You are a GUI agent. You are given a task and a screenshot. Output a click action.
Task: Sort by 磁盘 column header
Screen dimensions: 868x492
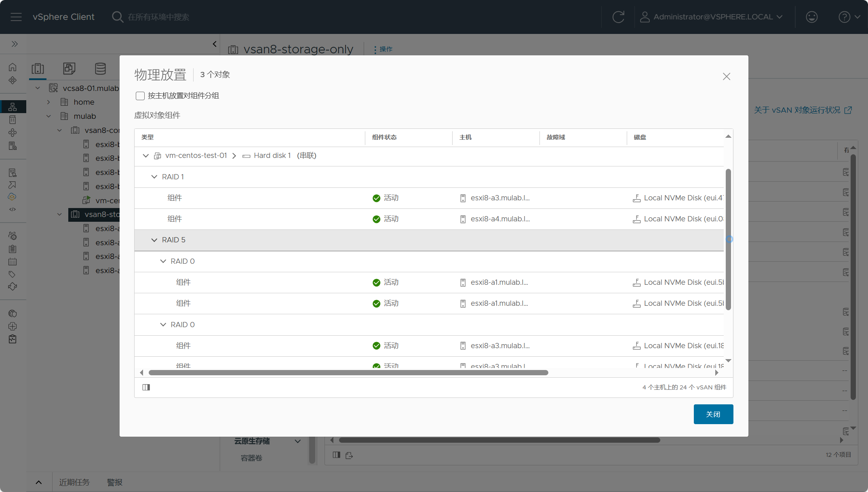[640, 137]
